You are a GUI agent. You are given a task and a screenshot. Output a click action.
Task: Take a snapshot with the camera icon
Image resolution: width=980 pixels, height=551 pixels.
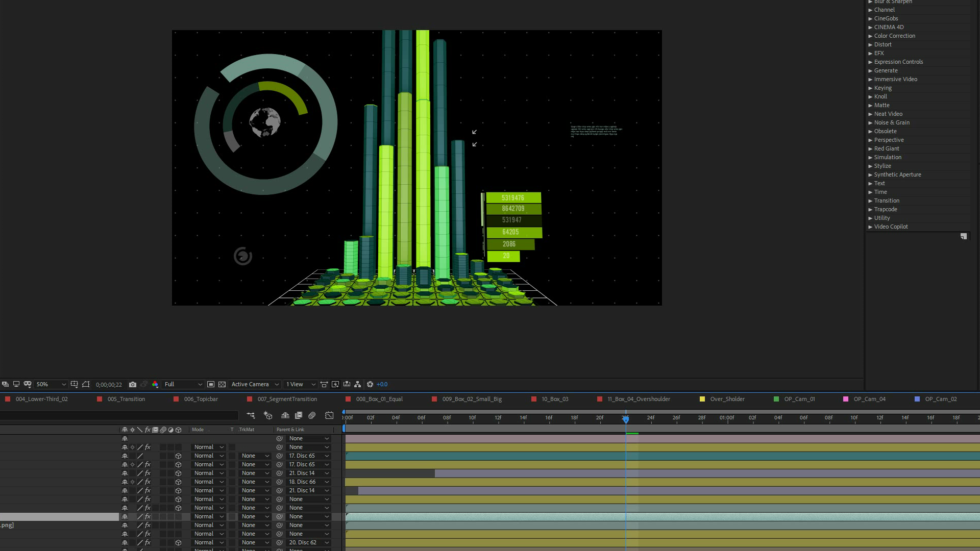133,385
